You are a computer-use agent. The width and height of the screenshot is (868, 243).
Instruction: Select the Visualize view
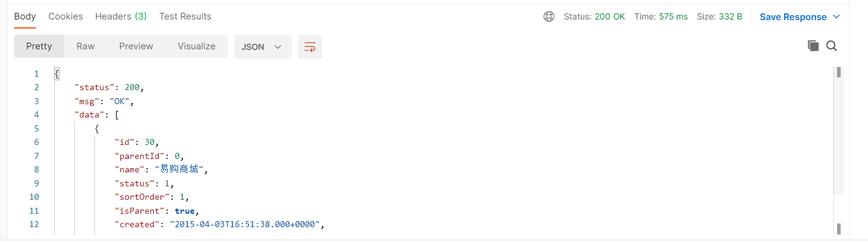coord(196,46)
